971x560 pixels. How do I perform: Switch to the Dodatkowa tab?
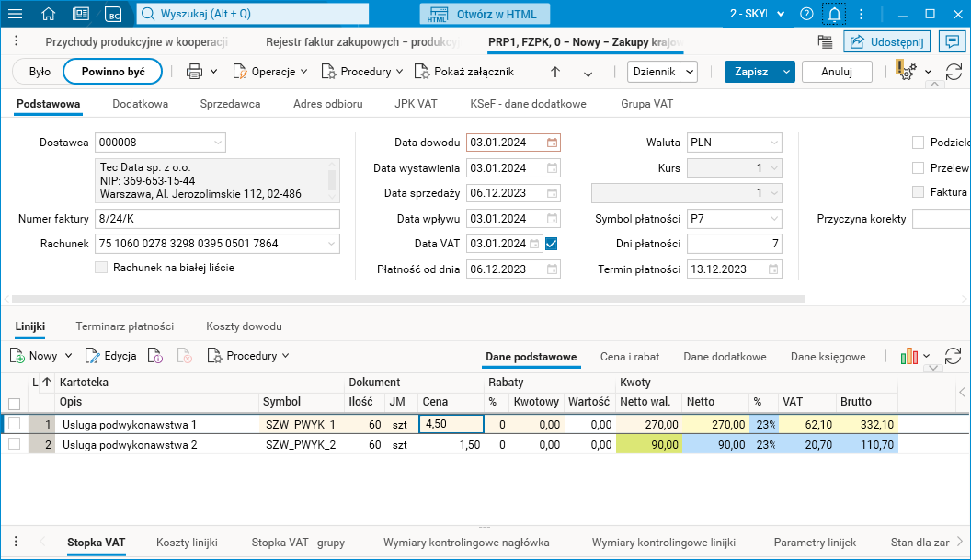(140, 104)
